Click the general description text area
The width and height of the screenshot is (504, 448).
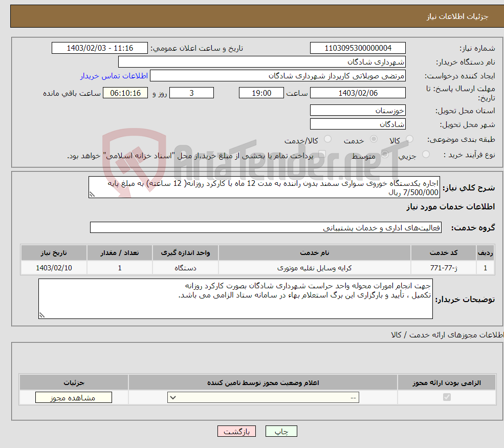pyautogui.click(x=264, y=187)
